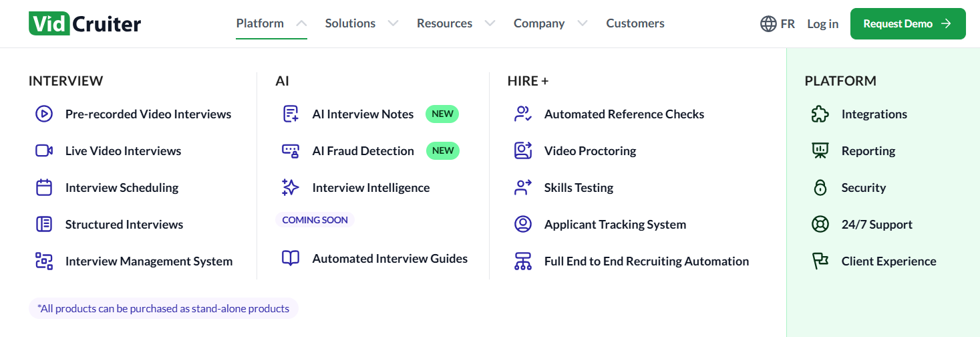Select Skills Testing from Hire+ menu

pyautogui.click(x=579, y=188)
